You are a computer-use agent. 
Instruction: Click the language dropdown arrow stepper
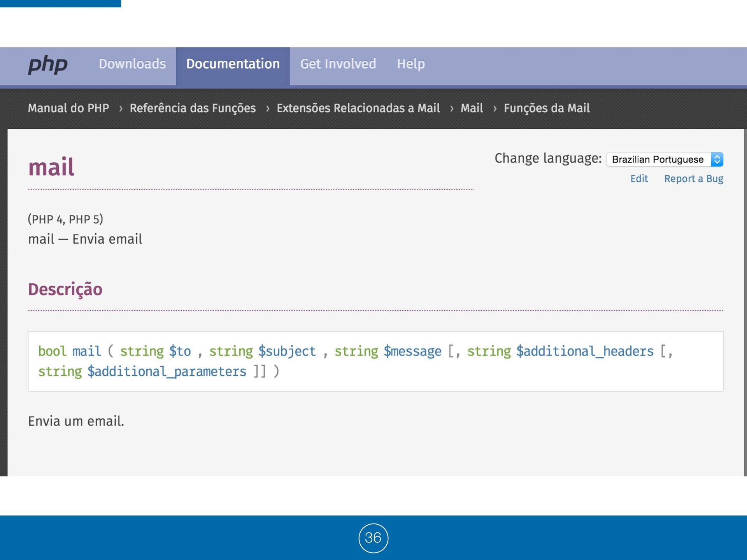click(717, 159)
